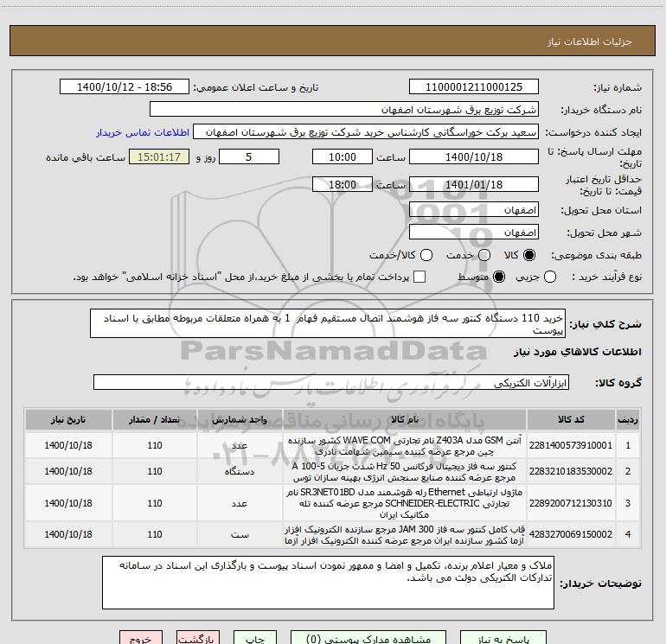This screenshot has width=666, height=644.
Task: Click the تاریخ نیاز column header
Action: click(x=68, y=419)
